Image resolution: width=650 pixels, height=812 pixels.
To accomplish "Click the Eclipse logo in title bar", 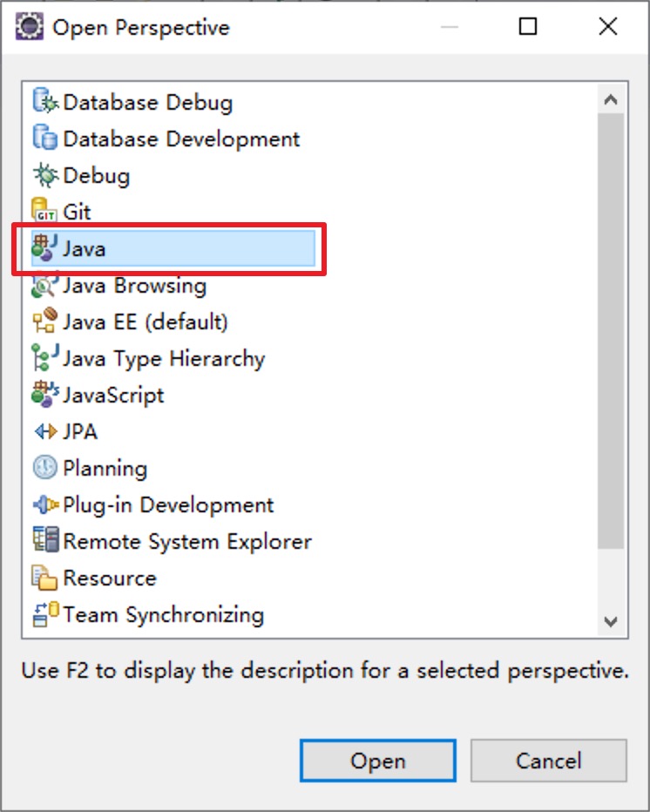I will click(29, 26).
